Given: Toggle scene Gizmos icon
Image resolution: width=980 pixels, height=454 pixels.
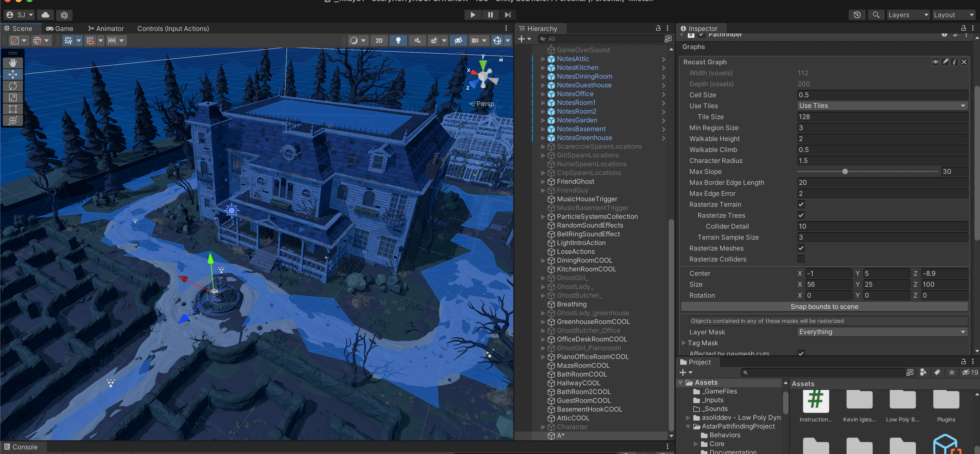Looking at the screenshot, I should [x=497, y=40].
